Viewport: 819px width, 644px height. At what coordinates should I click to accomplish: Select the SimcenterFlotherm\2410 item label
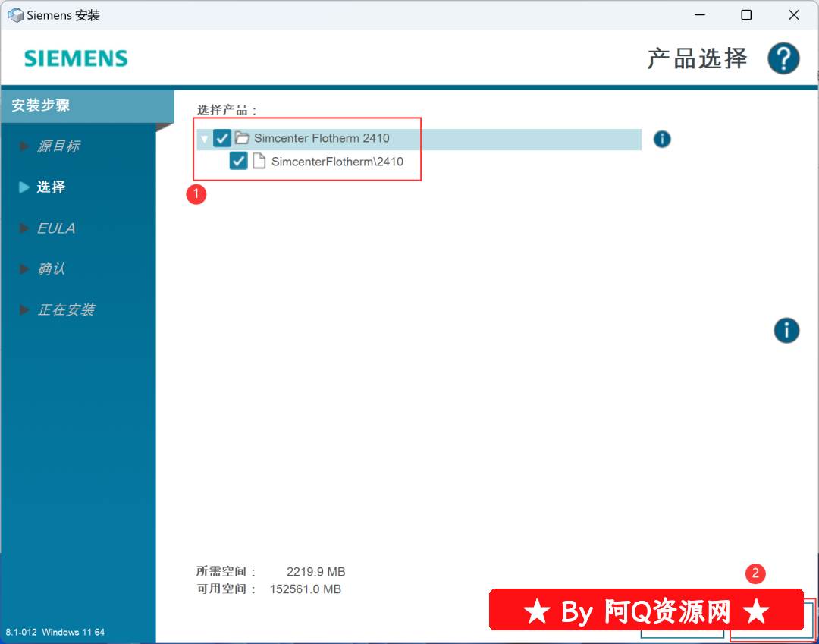[337, 162]
